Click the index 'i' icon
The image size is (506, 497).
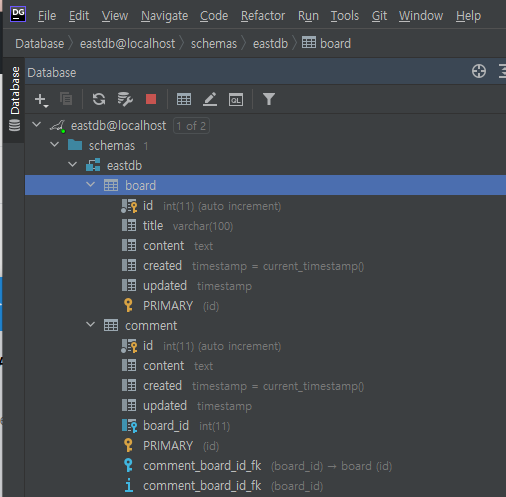[x=129, y=485]
